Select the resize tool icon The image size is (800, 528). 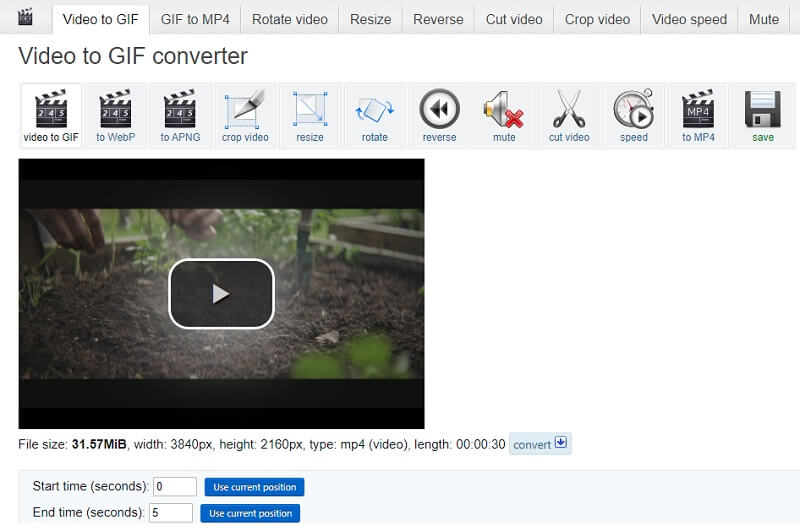point(310,115)
